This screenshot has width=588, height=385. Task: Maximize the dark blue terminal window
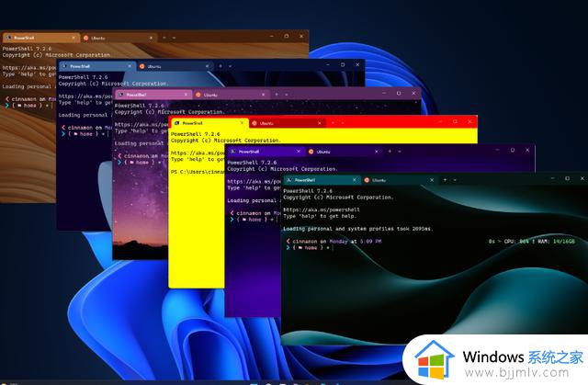(x=343, y=64)
